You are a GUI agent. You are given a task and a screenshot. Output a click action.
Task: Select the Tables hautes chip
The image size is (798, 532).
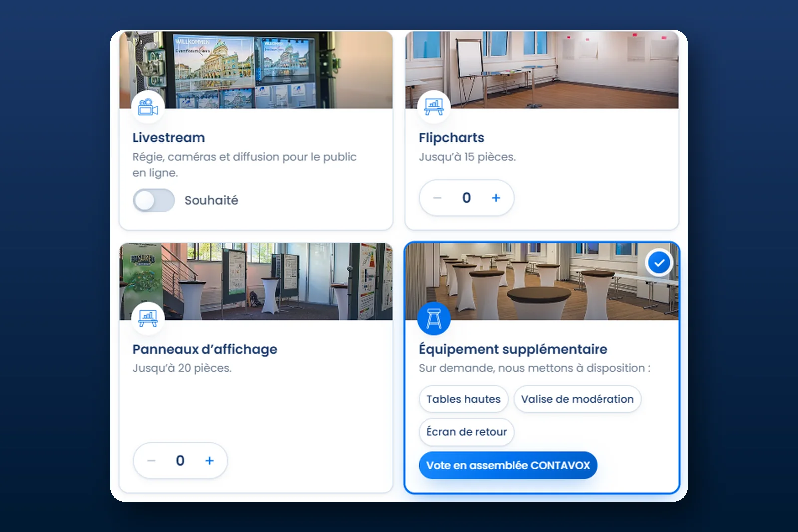463,399
